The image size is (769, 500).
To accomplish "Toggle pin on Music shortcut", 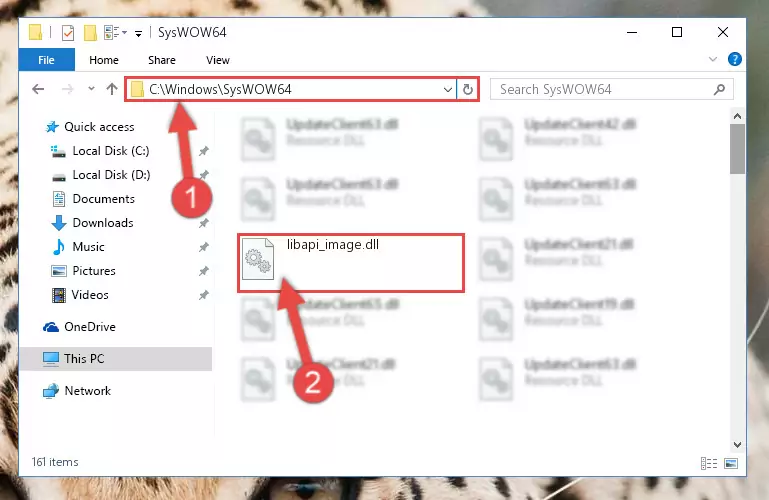I will tap(204, 247).
